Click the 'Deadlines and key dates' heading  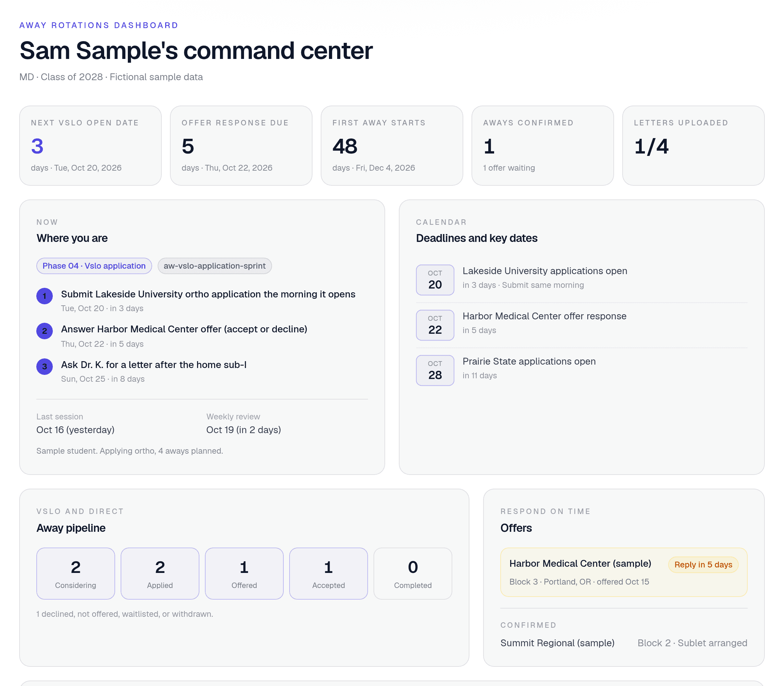[477, 238]
